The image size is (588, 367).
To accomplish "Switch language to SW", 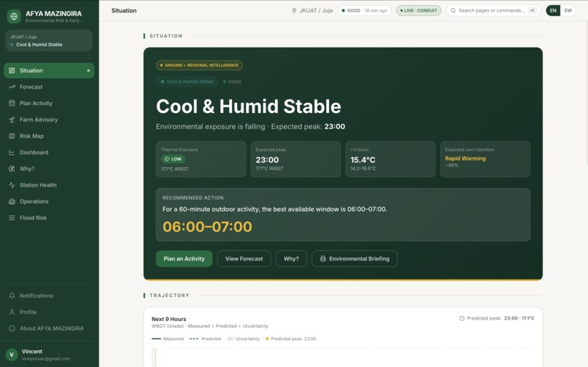I will tap(568, 10).
